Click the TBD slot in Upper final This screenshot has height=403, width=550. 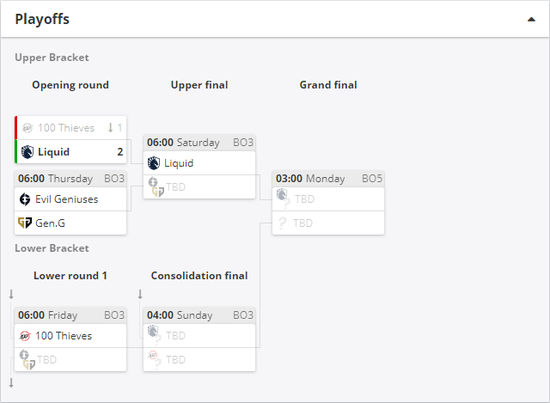point(200,187)
